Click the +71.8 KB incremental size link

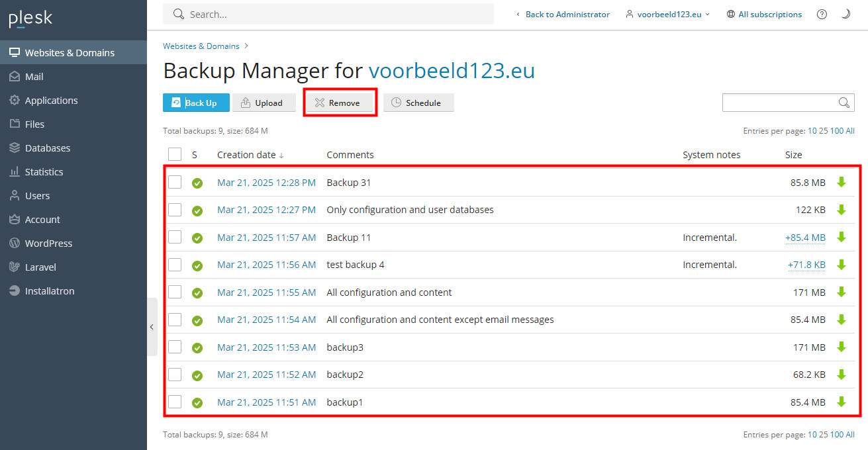[806, 265]
